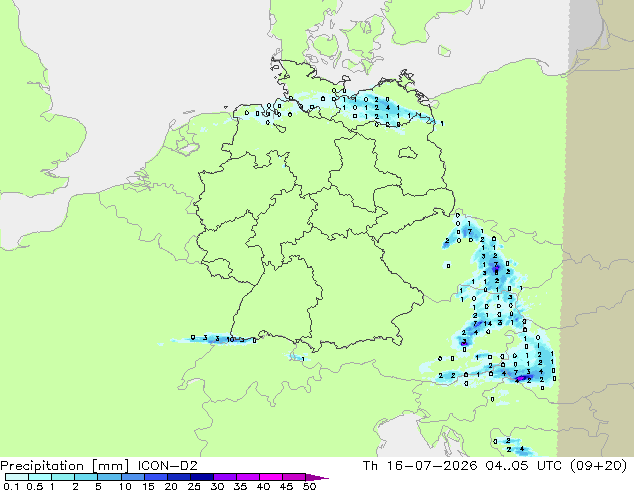Click the 35–40 mm legend swatch
The width and height of the screenshot is (634, 490).
click(247, 477)
